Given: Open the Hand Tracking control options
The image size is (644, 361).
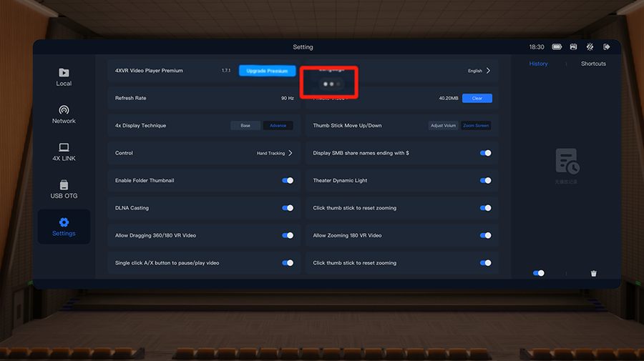Looking at the screenshot, I should click(x=275, y=153).
